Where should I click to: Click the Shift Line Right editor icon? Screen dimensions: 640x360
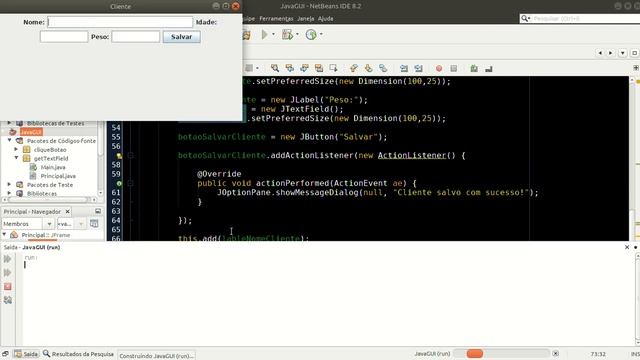(x=418, y=68)
